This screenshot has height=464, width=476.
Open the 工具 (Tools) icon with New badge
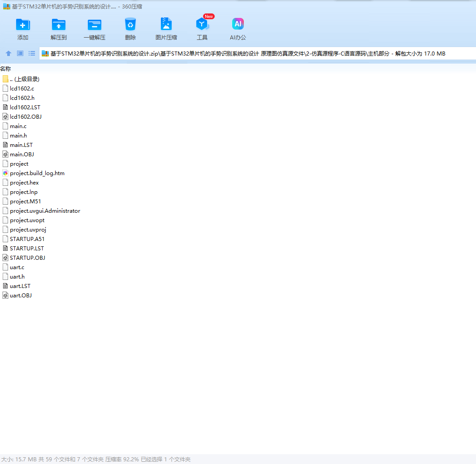click(x=202, y=24)
